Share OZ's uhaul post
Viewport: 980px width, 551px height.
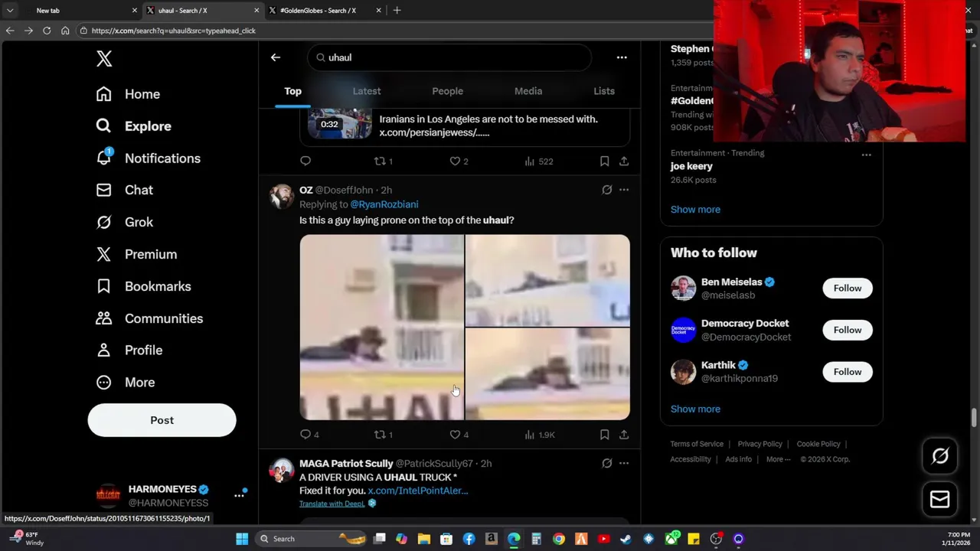click(x=624, y=435)
